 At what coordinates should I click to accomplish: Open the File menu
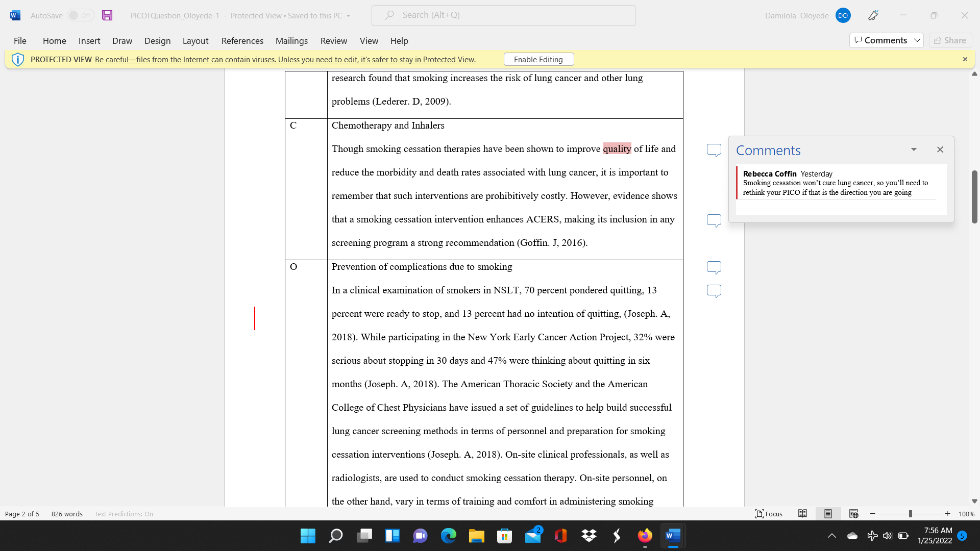(20, 41)
